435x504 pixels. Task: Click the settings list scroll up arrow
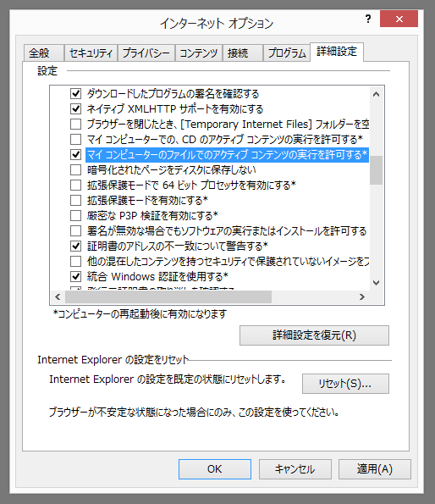(376, 94)
